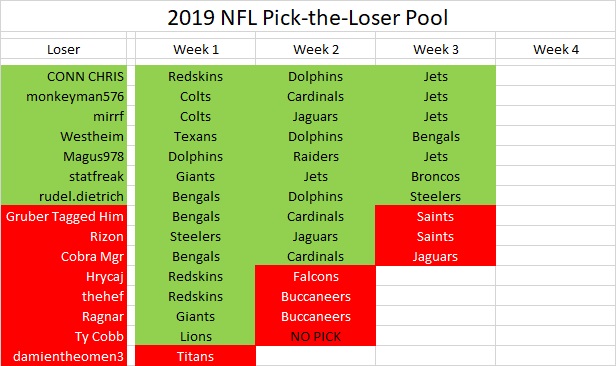Select the Week 4 header cell
The height and width of the screenshot is (366, 616).
point(556,49)
